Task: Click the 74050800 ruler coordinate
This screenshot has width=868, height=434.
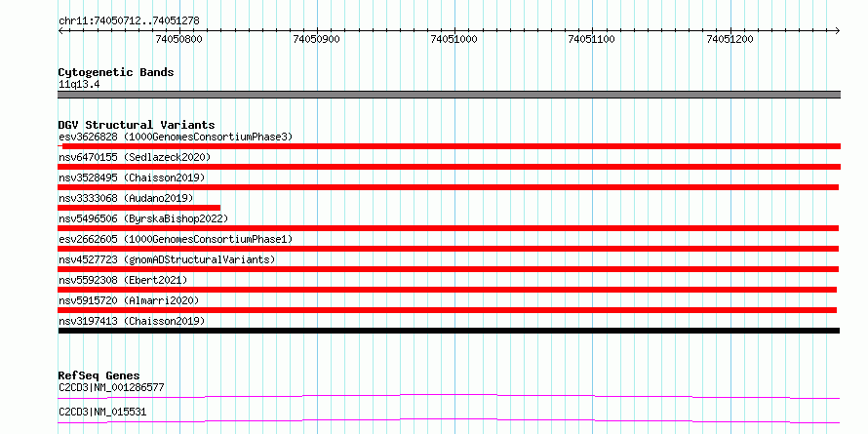Action: 178,39
